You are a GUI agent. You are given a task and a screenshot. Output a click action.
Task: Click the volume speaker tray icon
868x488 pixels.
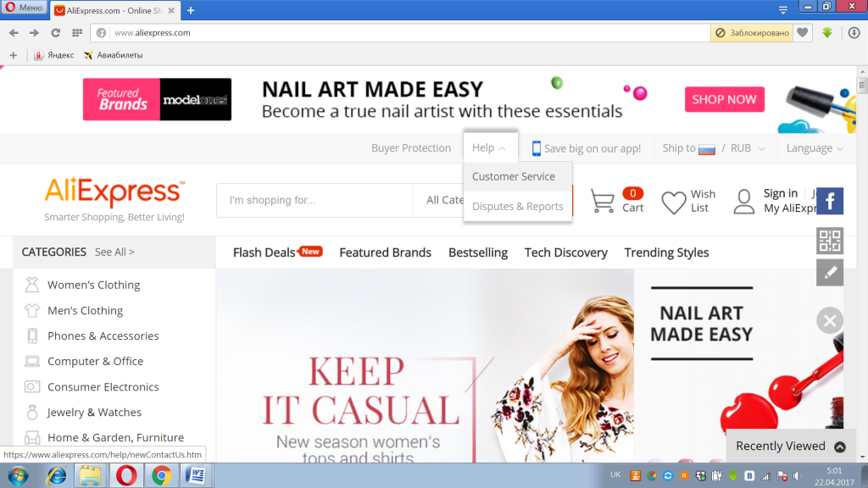pos(798,476)
